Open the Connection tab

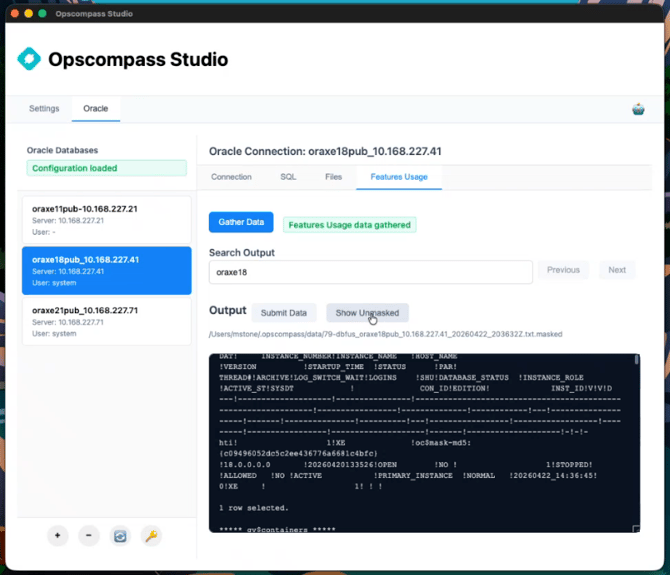[x=231, y=177]
